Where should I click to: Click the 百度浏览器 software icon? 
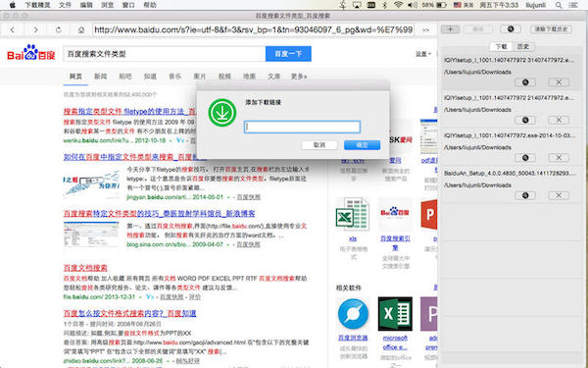point(353,314)
